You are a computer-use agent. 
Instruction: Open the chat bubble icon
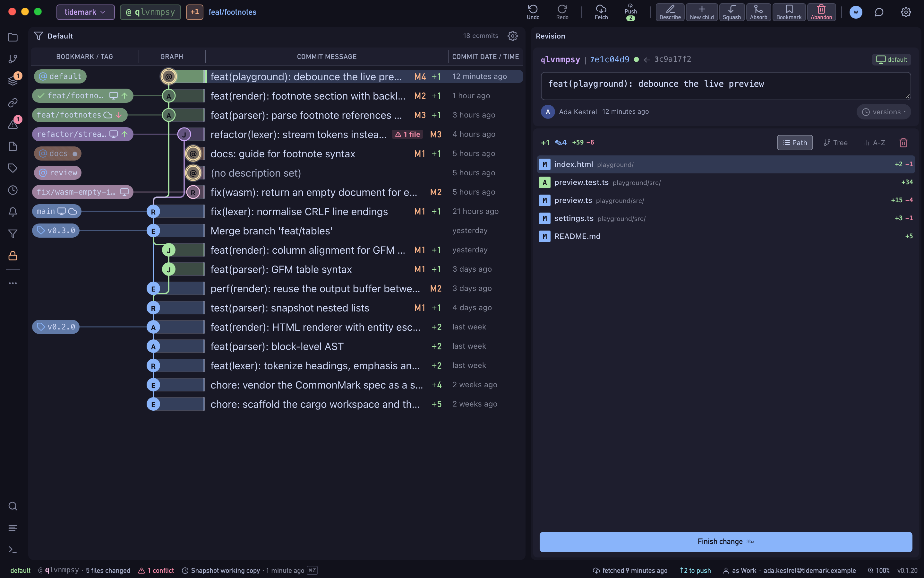tap(879, 12)
